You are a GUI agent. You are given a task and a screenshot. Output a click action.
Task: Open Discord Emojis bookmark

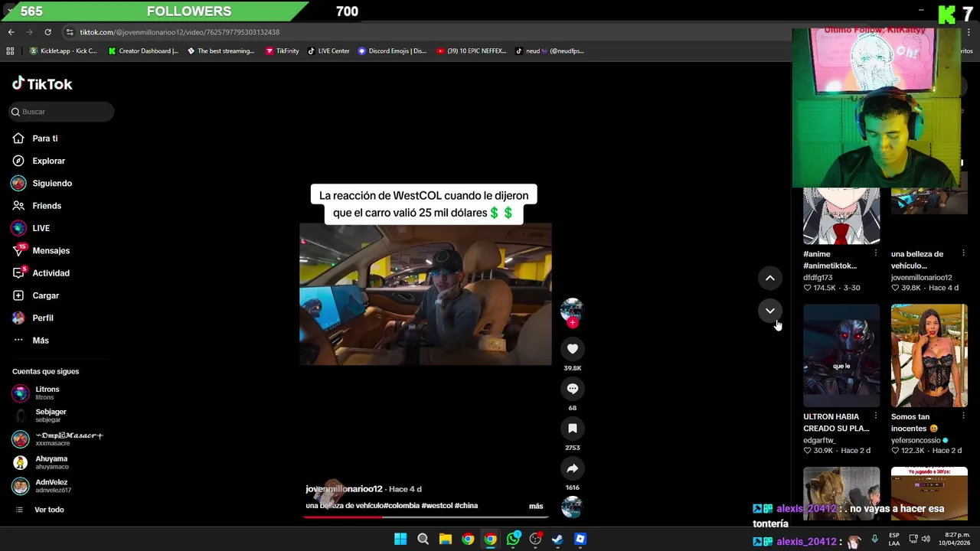(392, 51)
